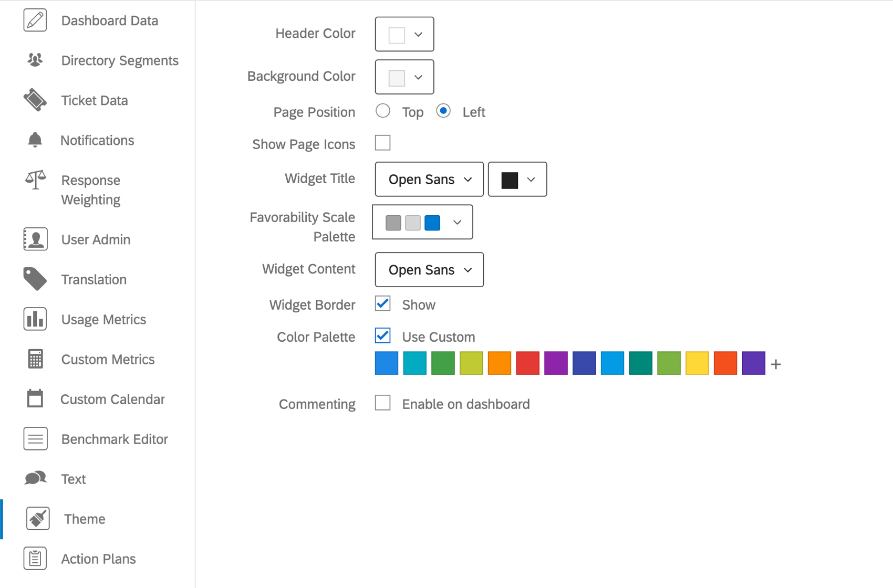This screenshot has width=893, height=588.
Task: Click the Usage Metrics bar chart icon
Action: [x=35, y=319]
